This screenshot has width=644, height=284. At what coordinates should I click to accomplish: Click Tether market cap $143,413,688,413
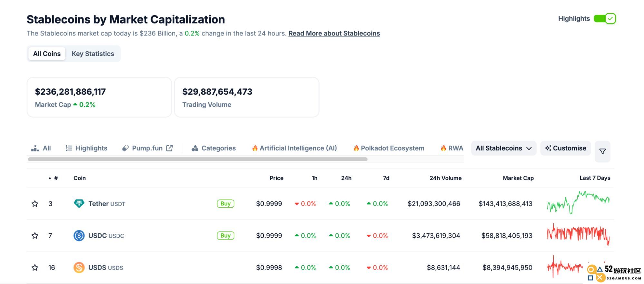click(x=505, y=204)
